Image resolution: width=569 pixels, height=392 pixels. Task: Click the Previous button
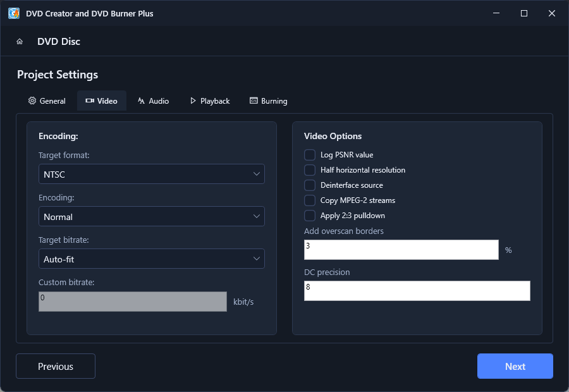(56, 366)
